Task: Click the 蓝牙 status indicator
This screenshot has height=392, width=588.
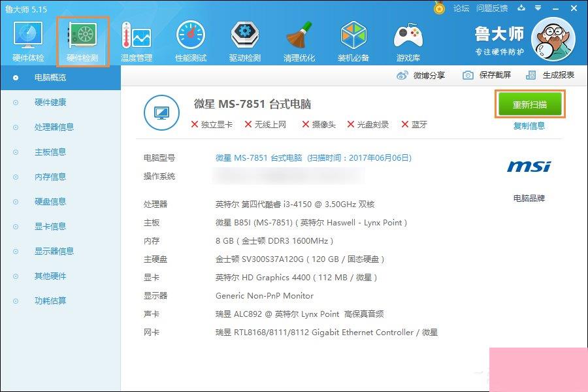Action: 414,124
